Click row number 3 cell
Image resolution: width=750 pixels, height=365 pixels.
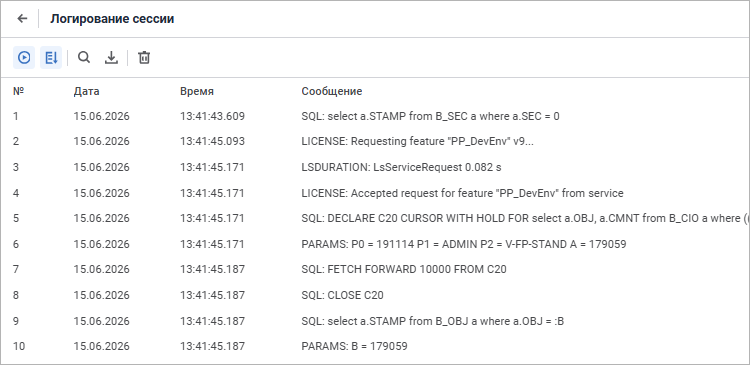point(16,167)
